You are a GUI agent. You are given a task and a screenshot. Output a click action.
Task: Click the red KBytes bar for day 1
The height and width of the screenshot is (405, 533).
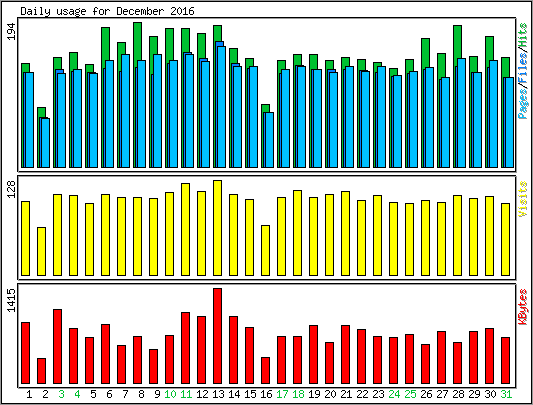pyautogui.click(x=25, y=353)
